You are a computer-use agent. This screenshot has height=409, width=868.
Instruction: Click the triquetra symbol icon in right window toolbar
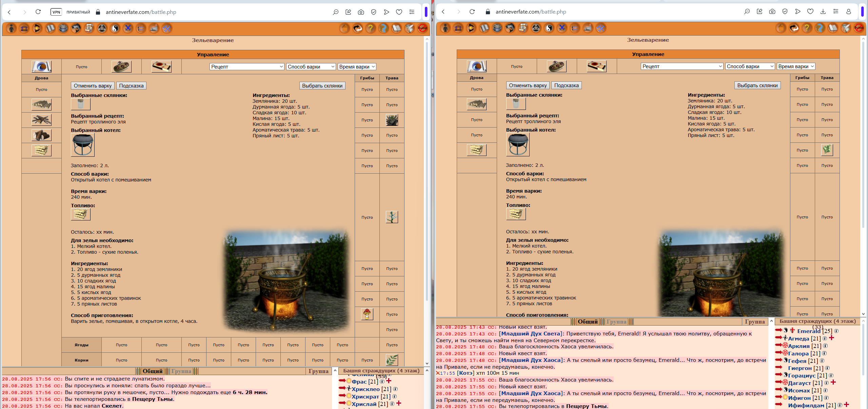(536, 28)
